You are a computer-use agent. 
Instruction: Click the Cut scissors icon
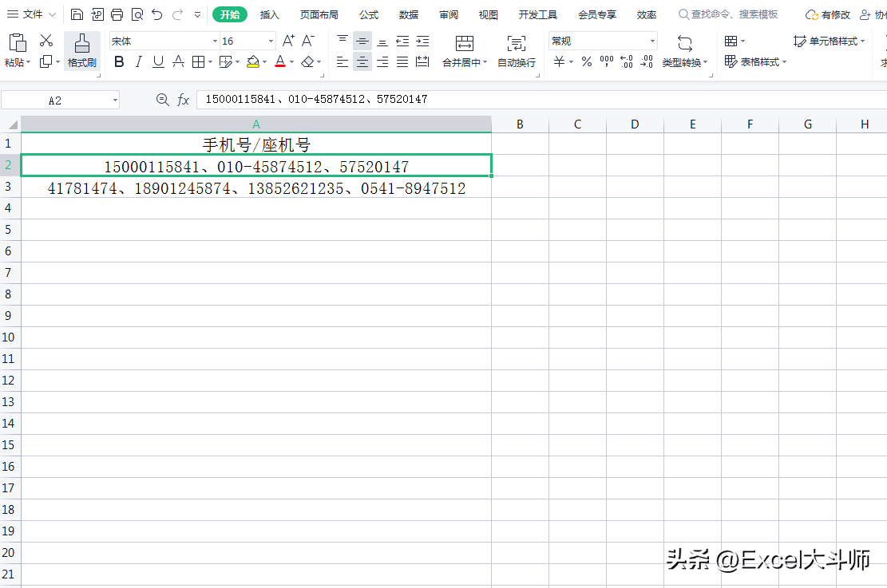(x=46, y=41)
